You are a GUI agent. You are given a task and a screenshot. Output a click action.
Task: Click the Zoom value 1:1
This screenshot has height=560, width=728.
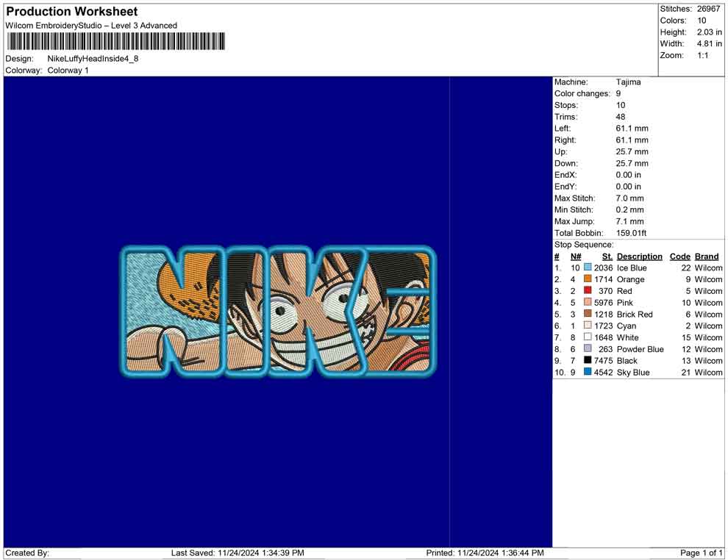coord(703,55)
